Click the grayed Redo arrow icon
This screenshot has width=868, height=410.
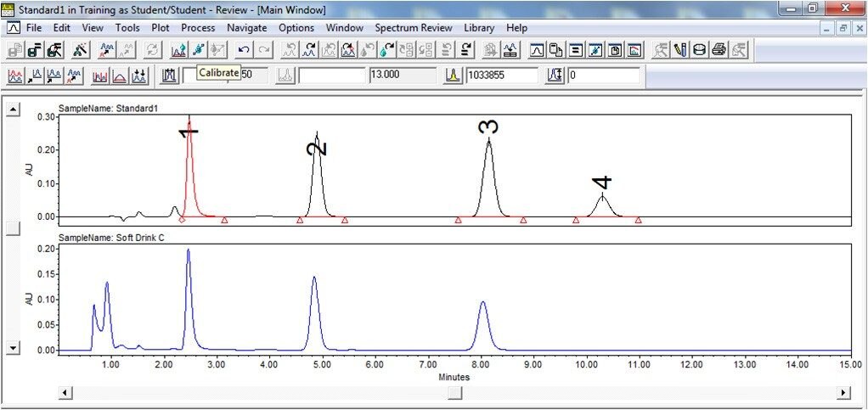pyautogui.click(x=264, y=50)
